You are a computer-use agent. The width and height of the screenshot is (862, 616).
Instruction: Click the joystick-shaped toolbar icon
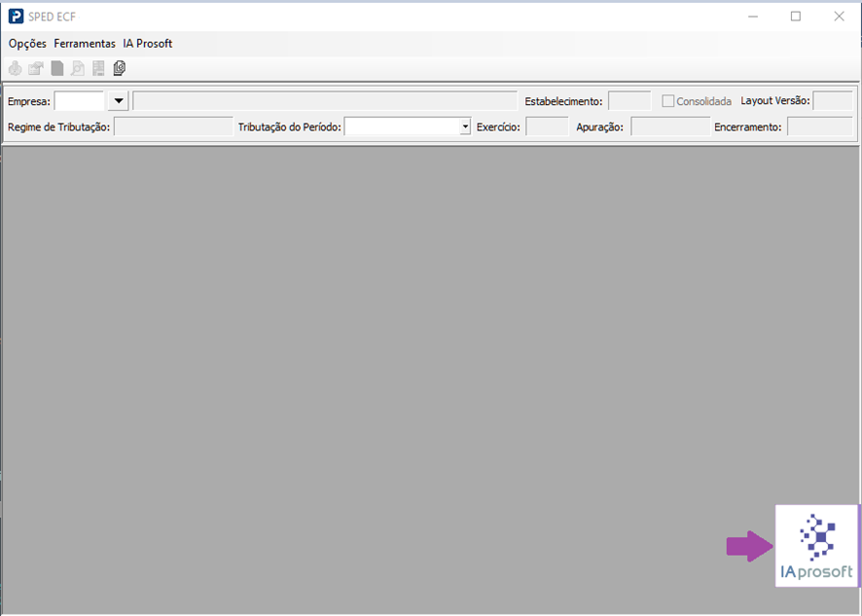coord(15,68)
